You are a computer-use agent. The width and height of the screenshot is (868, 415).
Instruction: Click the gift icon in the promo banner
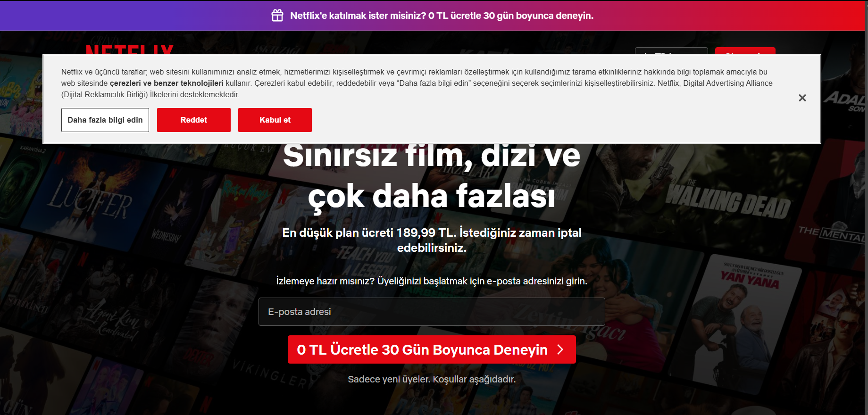tap(277, 16)
